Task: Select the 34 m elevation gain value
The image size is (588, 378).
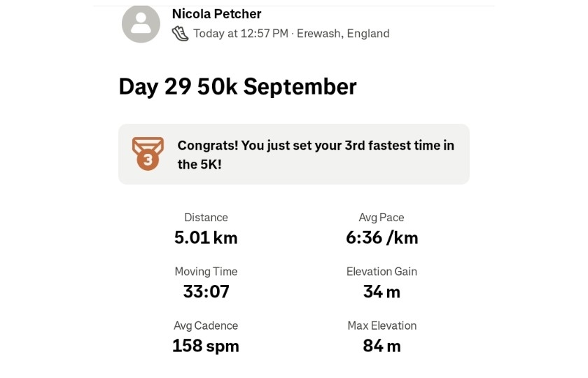Action: coord(381,292)
